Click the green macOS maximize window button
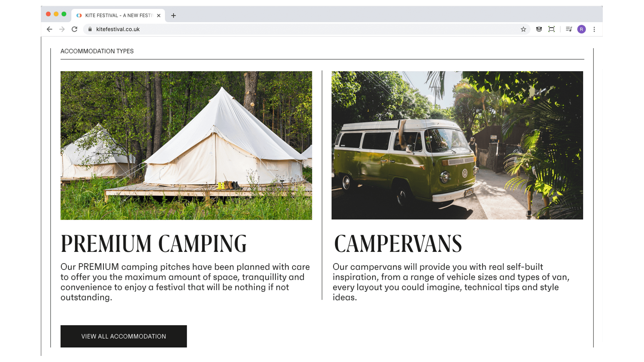This screenshot has height=362, width=644. pos(64,14)
